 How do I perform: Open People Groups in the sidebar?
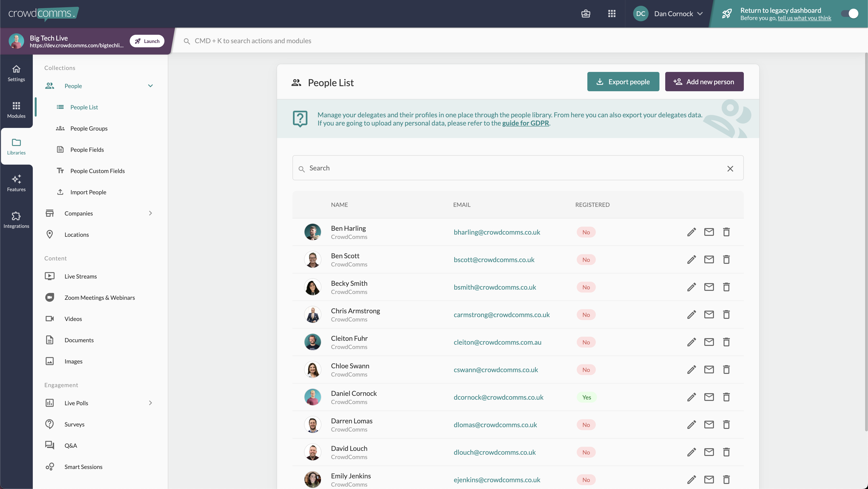89,128
